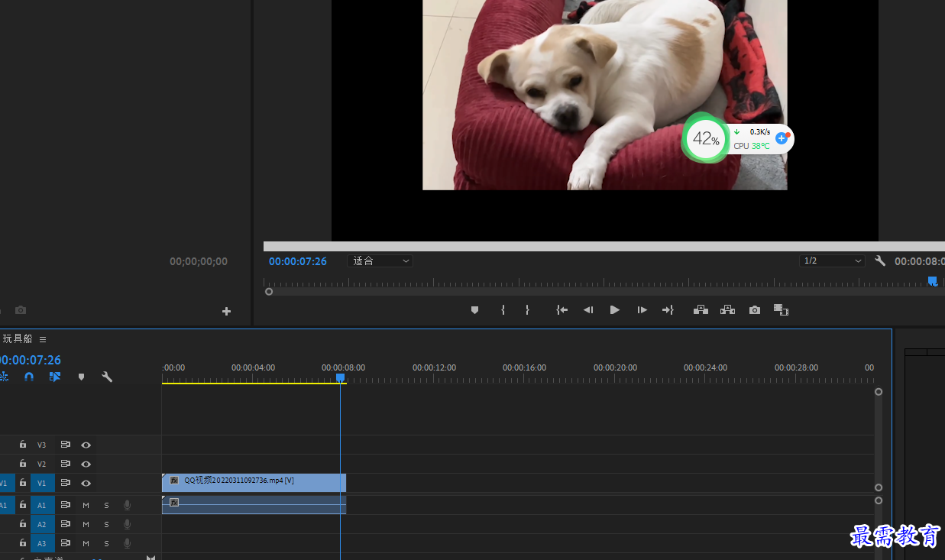Mark In point in Program monitor
945x560 pixels.
point(503,310)
